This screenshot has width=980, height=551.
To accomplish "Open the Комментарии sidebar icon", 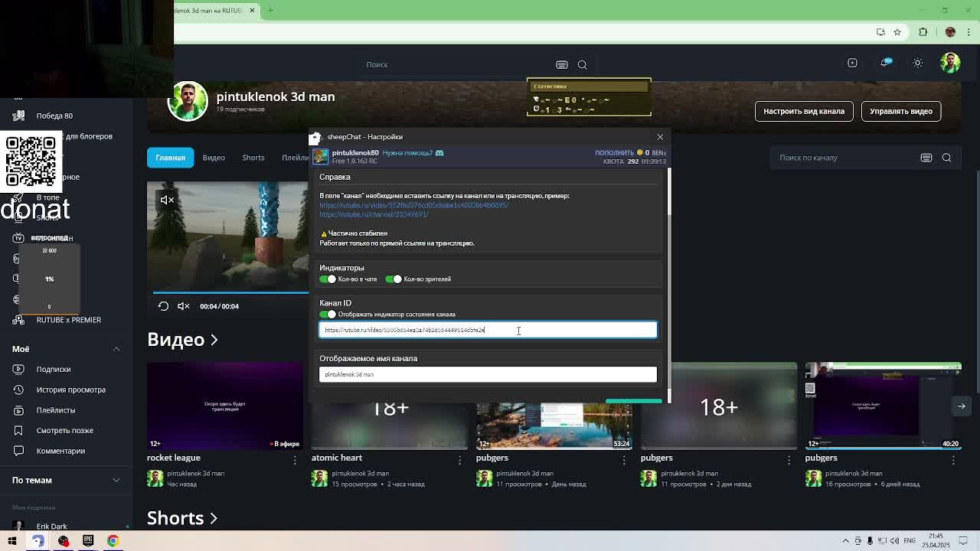I will point(18,451).
